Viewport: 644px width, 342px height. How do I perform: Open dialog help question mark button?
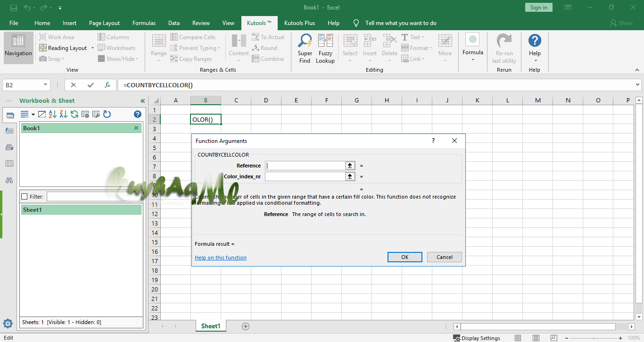(433, 141)
